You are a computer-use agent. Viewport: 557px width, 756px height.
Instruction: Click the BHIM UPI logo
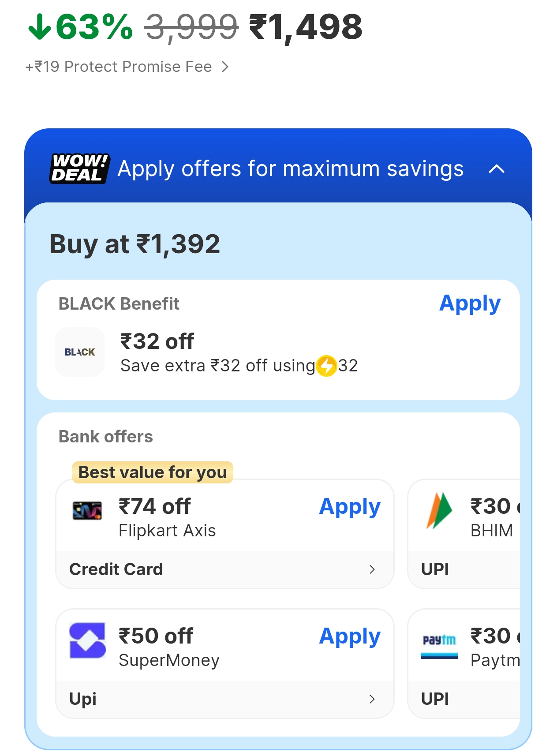coord(439,511)
